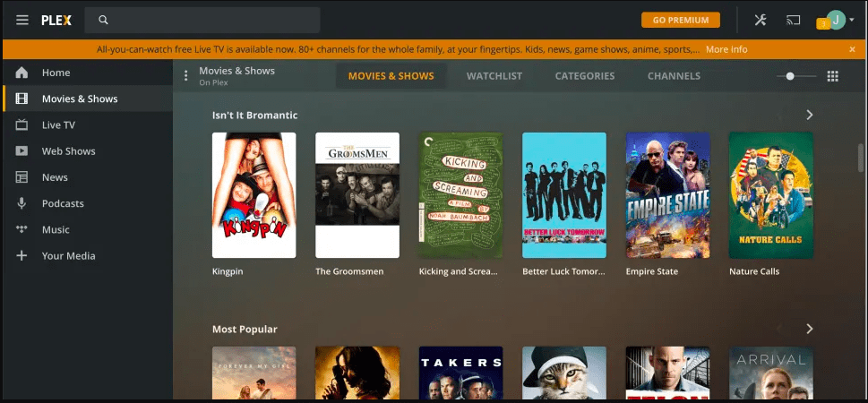The width and height of the screenshot is (868, 403).
Task: Click the GO PREMIUM button
Action: [x=681, y=20]
